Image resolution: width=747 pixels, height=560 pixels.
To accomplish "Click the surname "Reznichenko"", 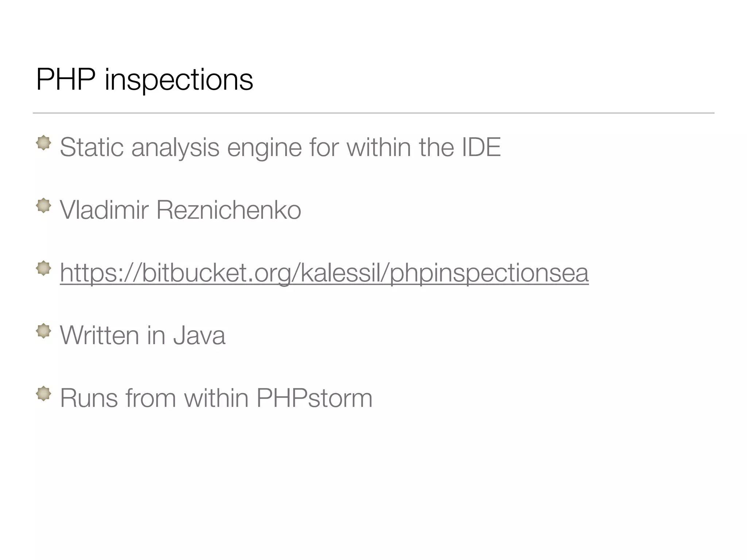I will [x=229, y=210].
